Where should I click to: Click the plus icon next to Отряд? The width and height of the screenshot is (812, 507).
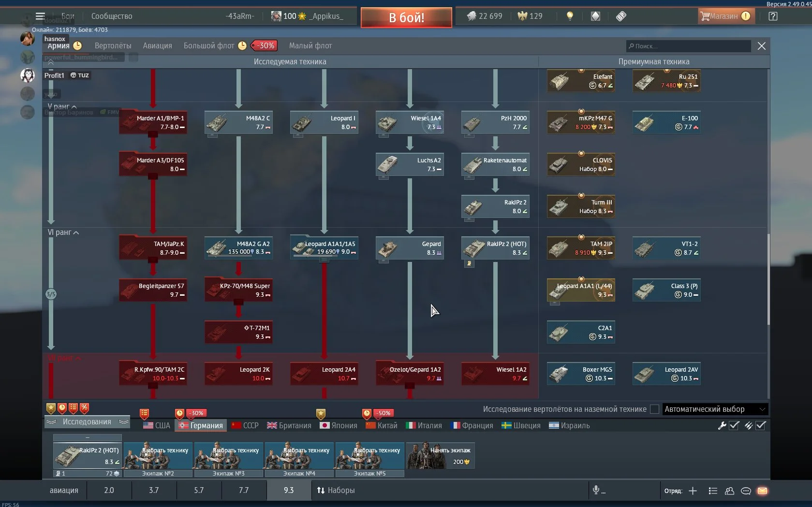tap(693, 491)
